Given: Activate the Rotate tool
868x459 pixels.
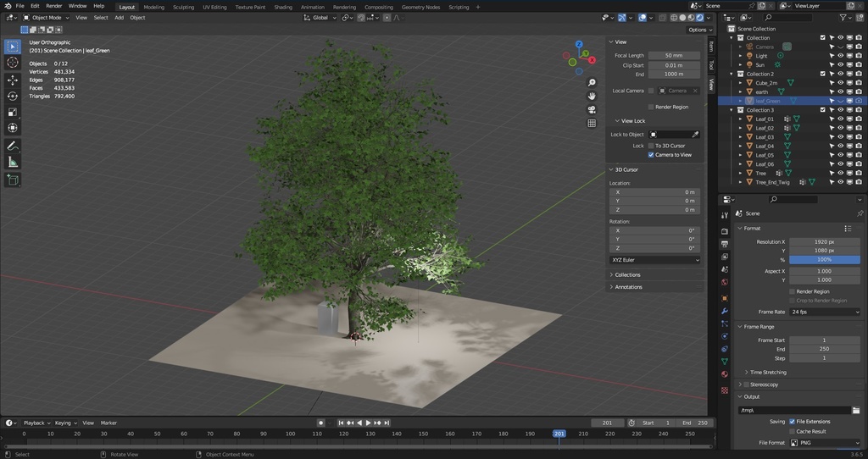Looking at the screenshot, I should (12, 97).
